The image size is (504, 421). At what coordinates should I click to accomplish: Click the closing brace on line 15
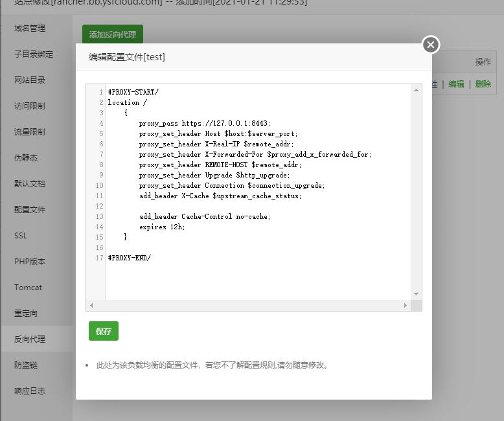click(126, 237)
